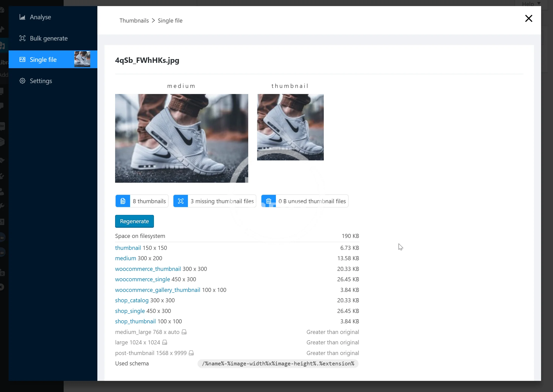Click the icon next to post-thumbnail 1568 x 9999

coord(191,353)
